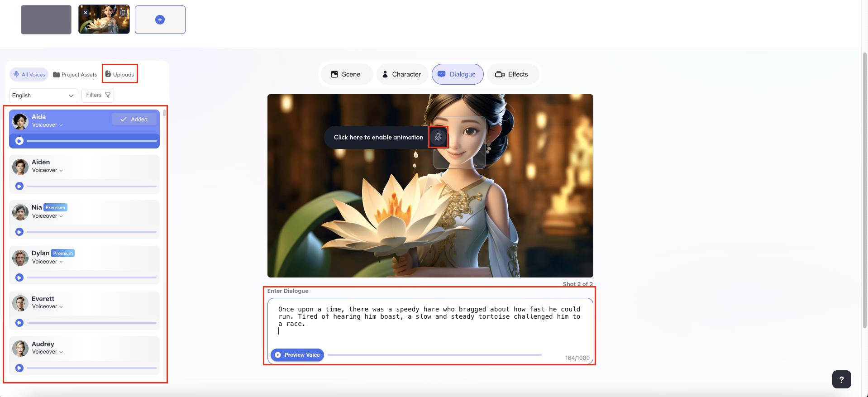The height and width of the screenshot is (397, 868).
Task: Click the Premium badge next to Nia
Action: [55, 207]
